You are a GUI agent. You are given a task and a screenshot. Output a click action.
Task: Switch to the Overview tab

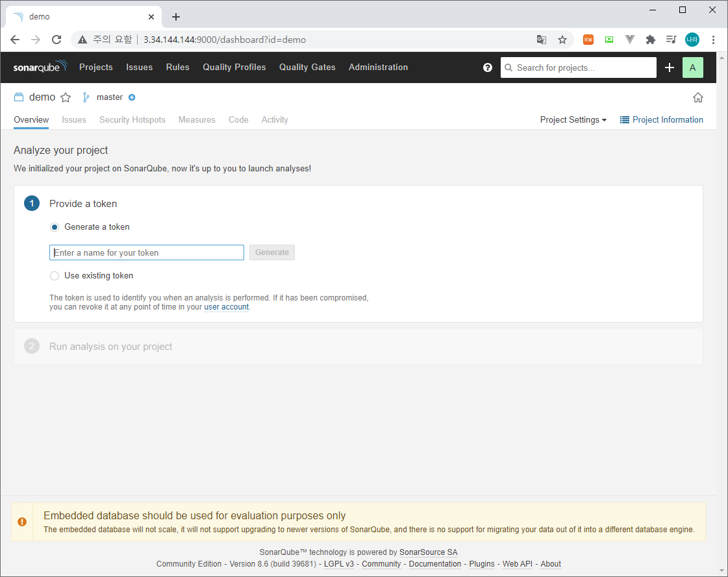click(x=31, y=120)
